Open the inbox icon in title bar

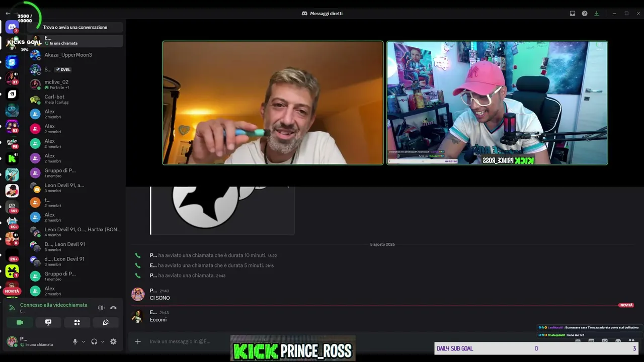[x=573, y=14]
